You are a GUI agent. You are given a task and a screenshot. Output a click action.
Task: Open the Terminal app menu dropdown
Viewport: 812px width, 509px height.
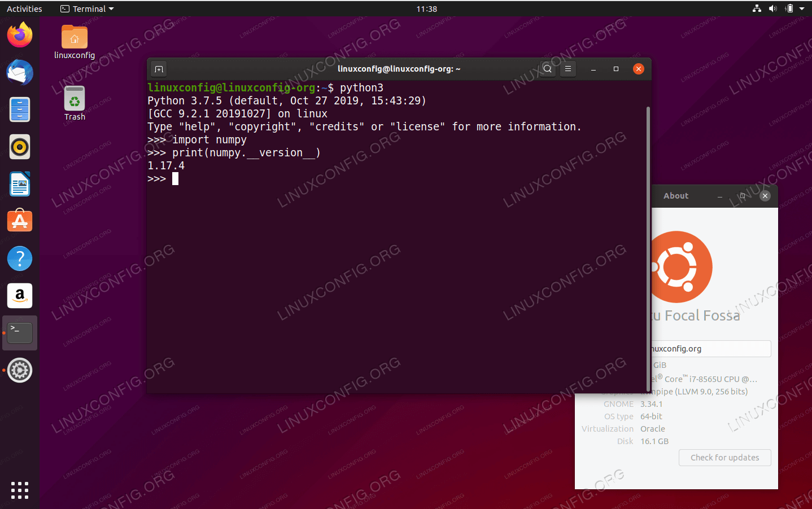(88, 9)
